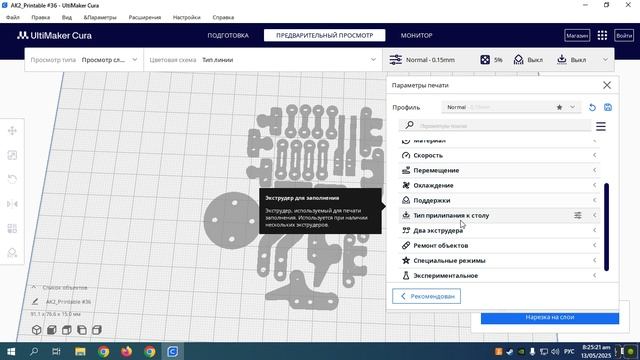Open settings icon on Тип прилипания row
The image size is (640, 360).
(578, 215)
